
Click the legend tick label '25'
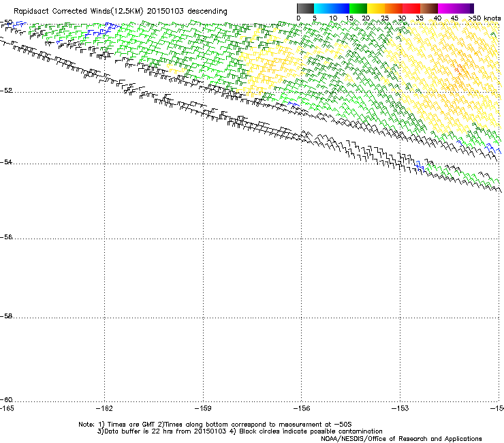[x=385, y=18]
